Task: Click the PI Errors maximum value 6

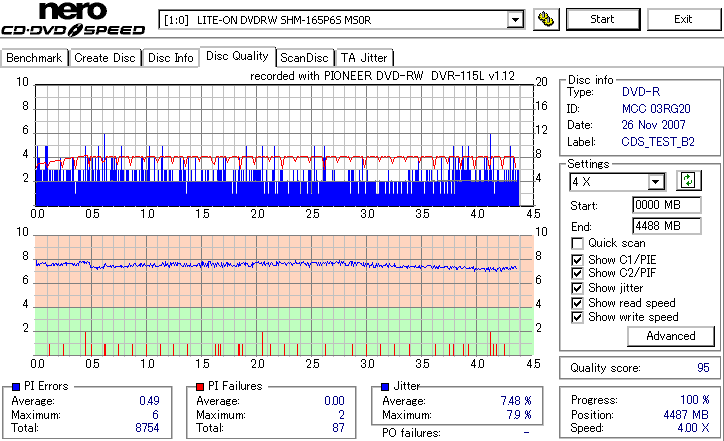Action: click(156, 415)
